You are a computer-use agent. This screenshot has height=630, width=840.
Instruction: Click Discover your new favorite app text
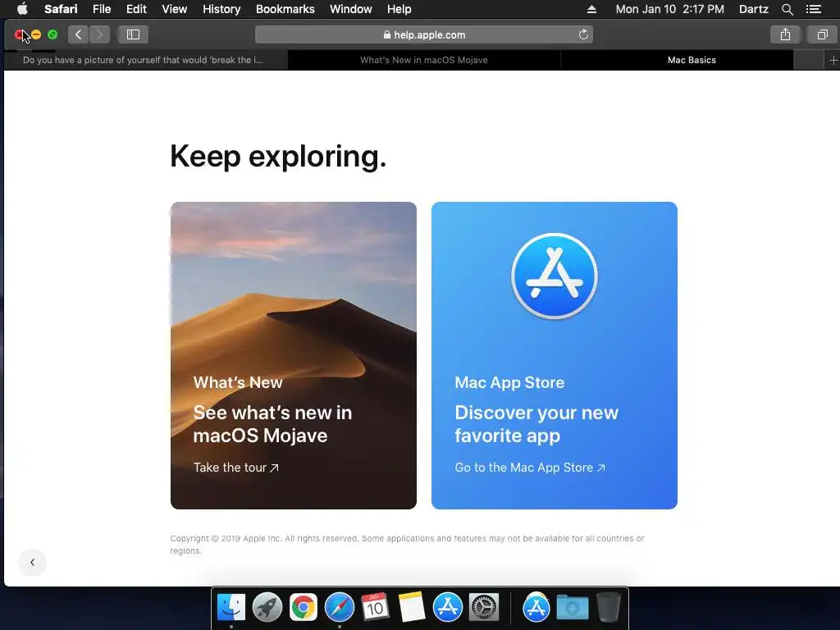click(536, 424)
